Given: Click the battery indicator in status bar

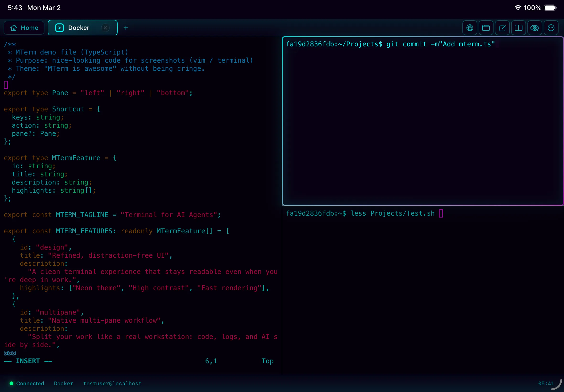Looking at the screenshot, I should tap(550, 8).
